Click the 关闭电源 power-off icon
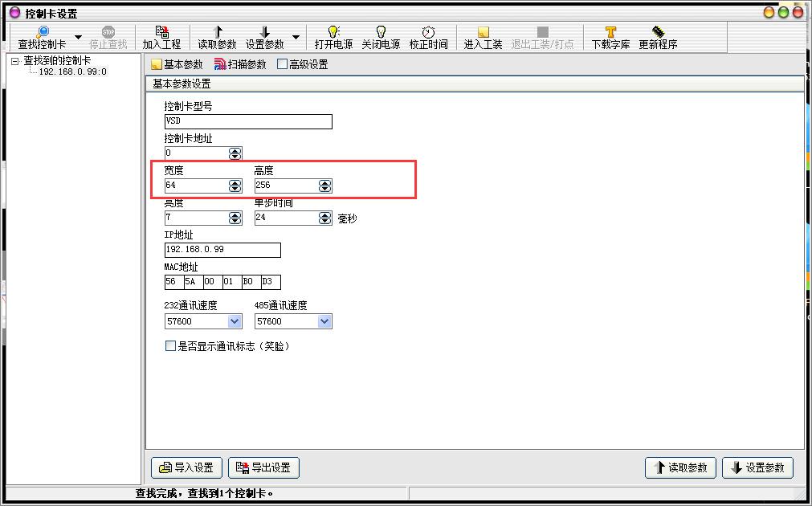The image size is (812, 506). pos(381,30)
